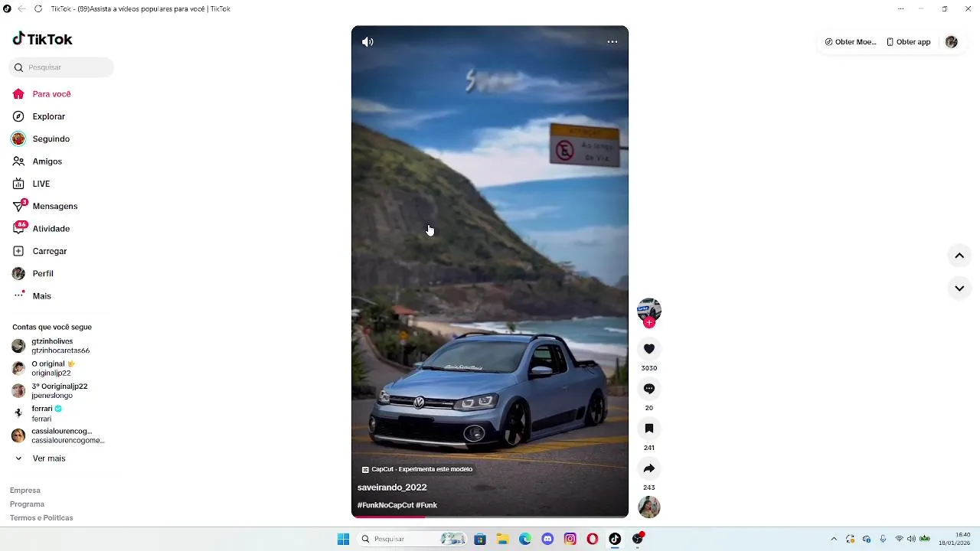
Task: Go to the Seguindo feed
Action: [41, 139]
